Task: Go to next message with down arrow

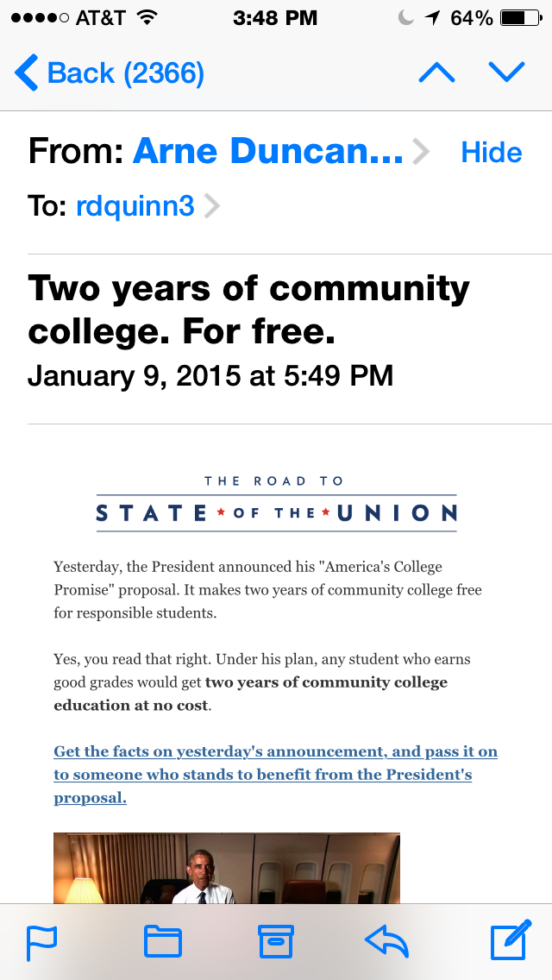Action: tap(506, 73)
